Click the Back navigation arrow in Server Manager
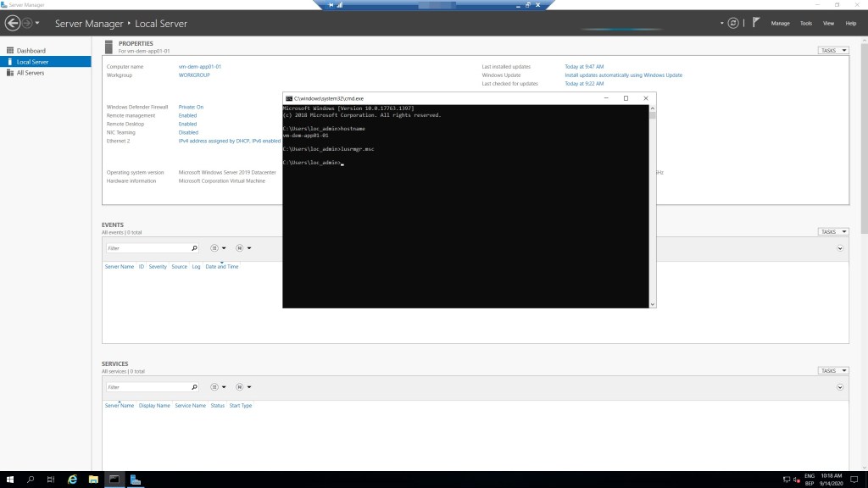The image size is (868, 488). (x=13, y=24)
